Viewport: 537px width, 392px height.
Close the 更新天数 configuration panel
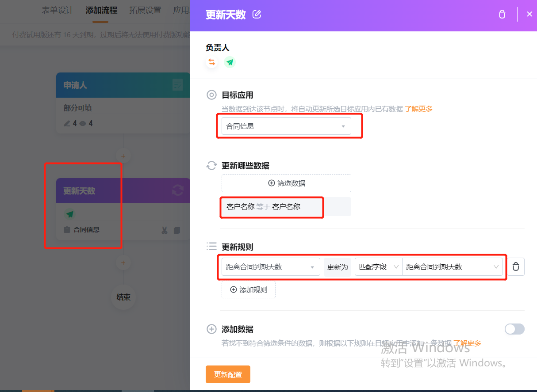(529, 14)
